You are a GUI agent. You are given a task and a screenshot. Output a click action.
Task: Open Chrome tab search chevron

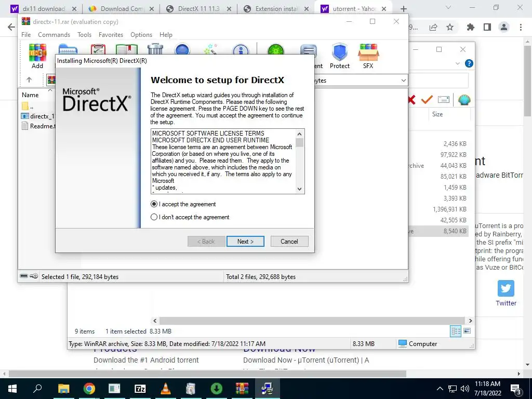[x=448, y=7]
